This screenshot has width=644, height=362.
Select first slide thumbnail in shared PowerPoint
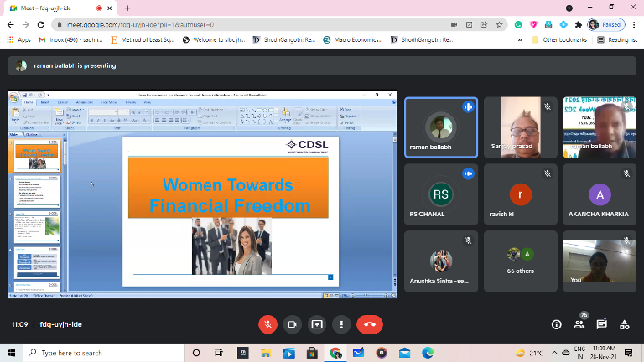38,155
